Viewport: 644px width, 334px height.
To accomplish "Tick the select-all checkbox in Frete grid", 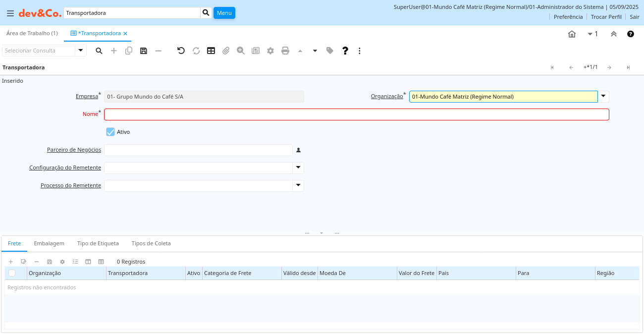I will point(12,273).
